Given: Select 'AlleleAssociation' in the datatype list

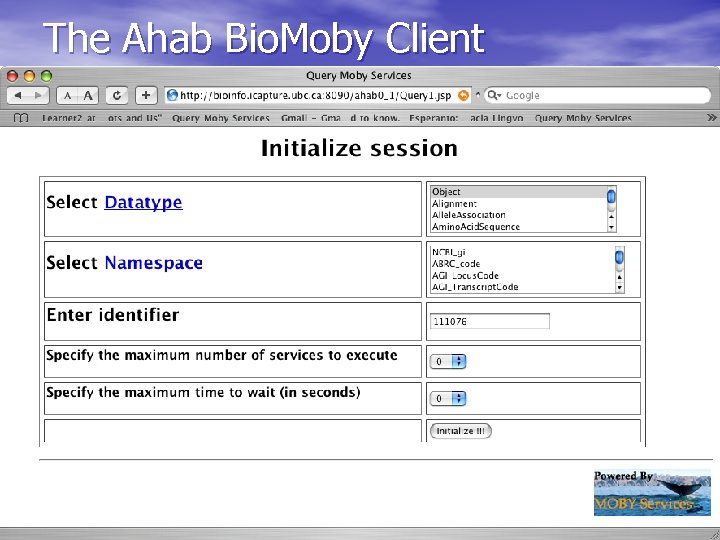Looking at the screenshot, I should pos(518,215).
